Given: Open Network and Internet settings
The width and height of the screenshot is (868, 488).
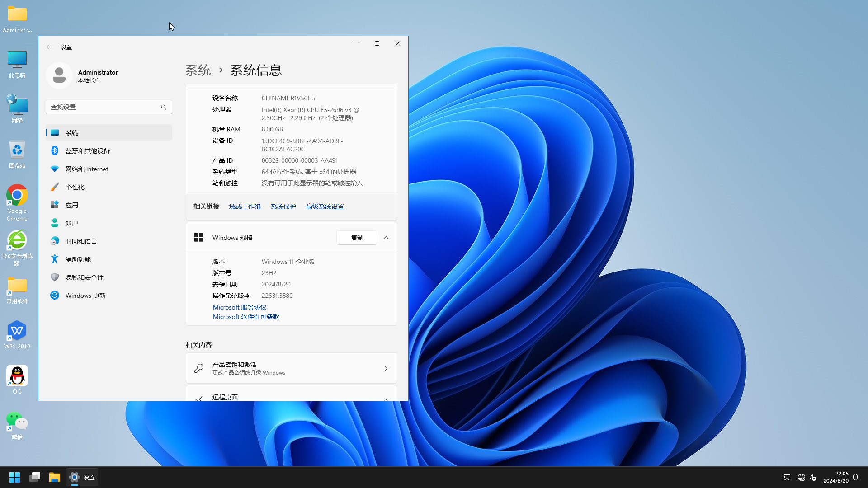Looking at the screenshot, I should click(108, 169).
